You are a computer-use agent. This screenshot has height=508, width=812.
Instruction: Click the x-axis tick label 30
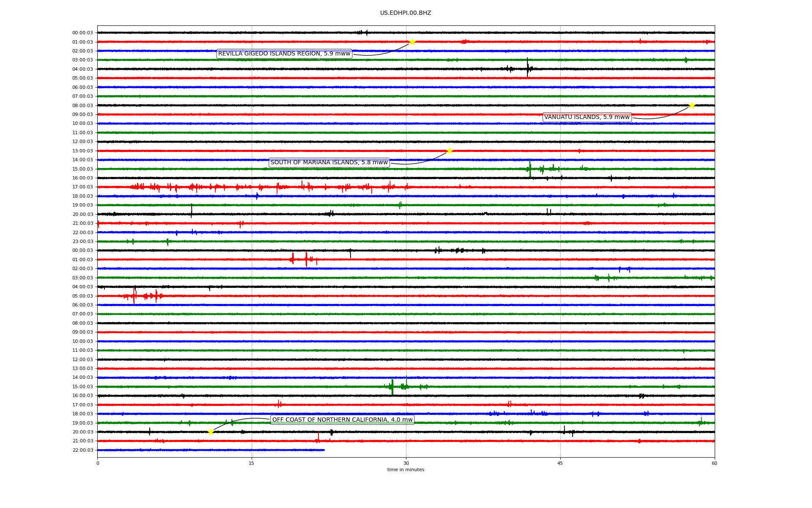click(406, 463)
